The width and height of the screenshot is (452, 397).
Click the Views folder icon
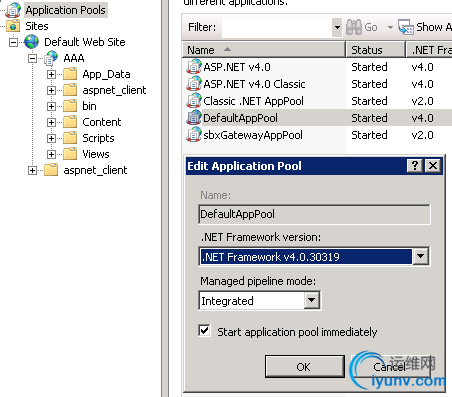pos(70,154)
